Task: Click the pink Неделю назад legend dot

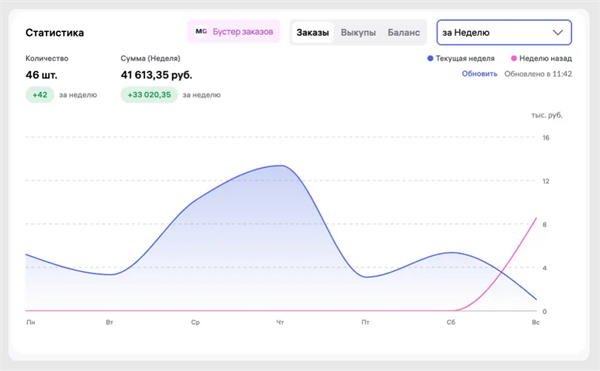Action: (514, 59)
